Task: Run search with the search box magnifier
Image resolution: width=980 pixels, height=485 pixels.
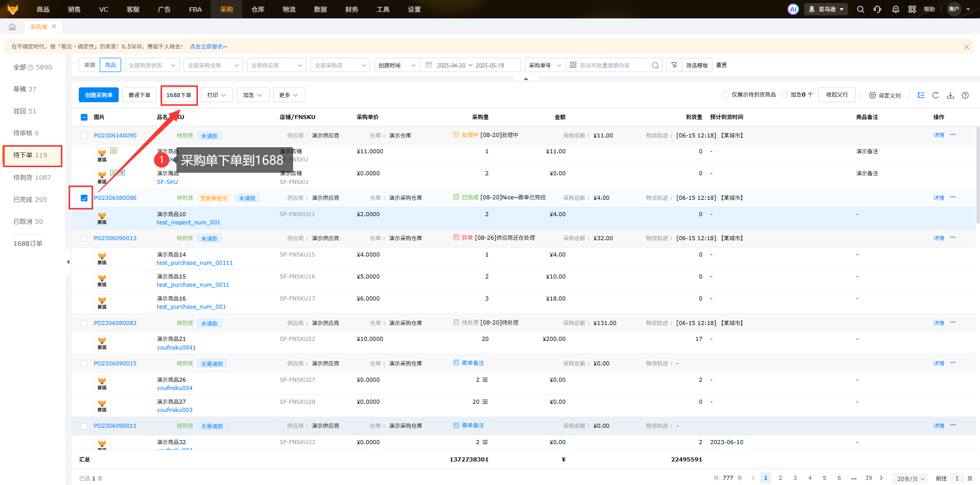Action: [655, 65]
